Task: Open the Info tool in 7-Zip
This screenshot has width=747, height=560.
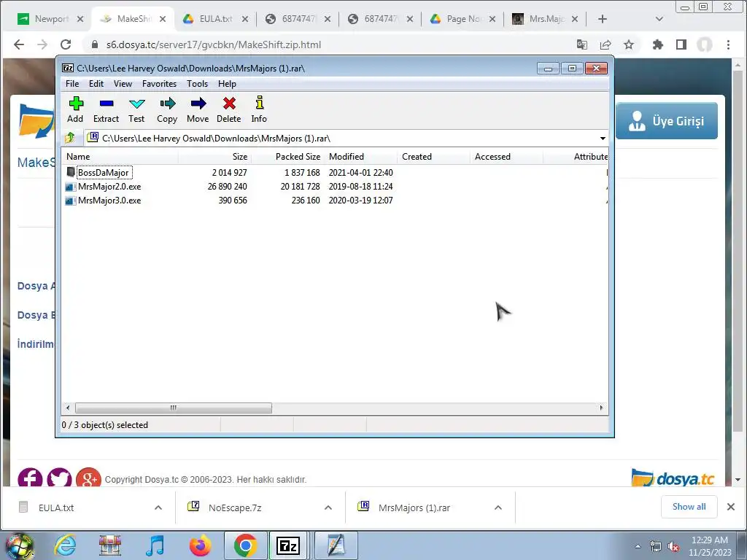Action: pos(259,110)
